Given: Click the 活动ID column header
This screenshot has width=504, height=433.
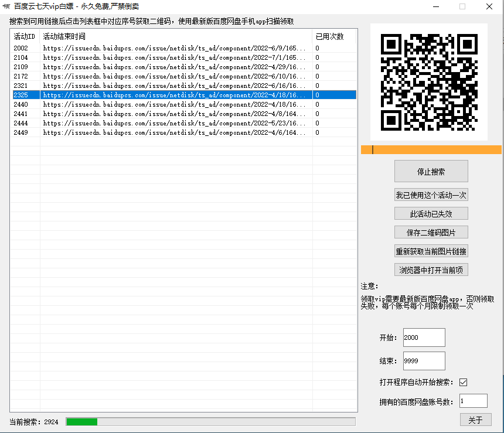Looking at the screenshot, I should coord(25,36).
